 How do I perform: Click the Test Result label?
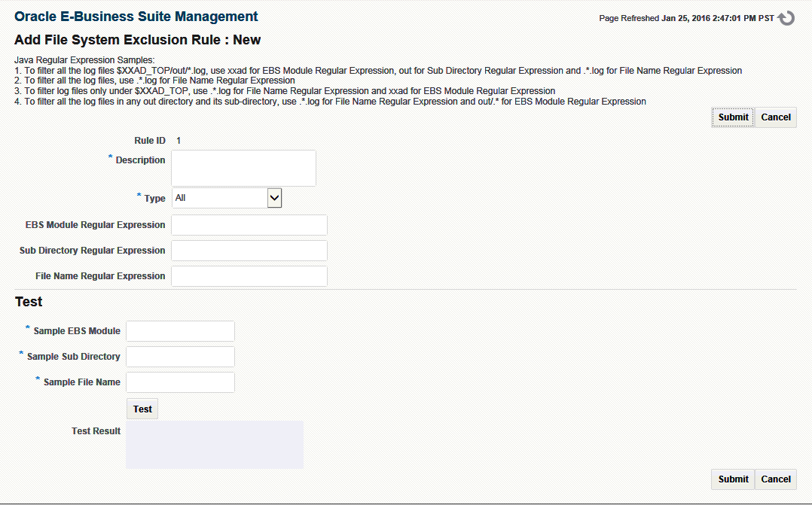click(96, 431)
